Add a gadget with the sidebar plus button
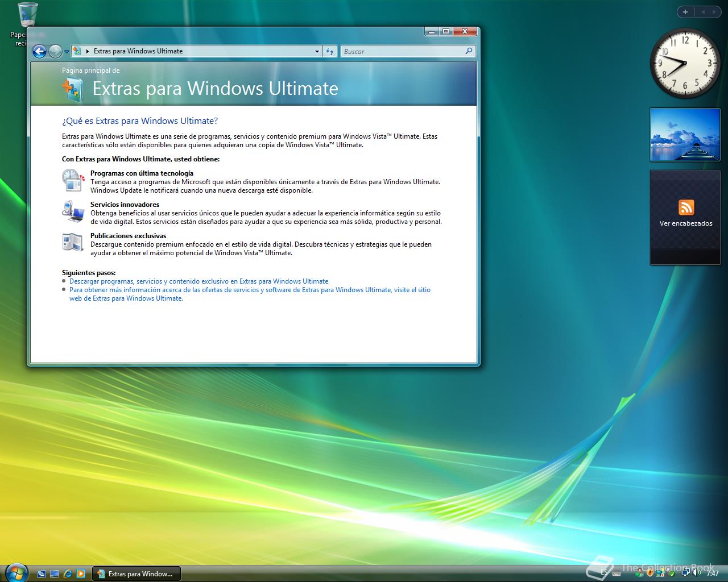728x582 pixels. (685, 12)
